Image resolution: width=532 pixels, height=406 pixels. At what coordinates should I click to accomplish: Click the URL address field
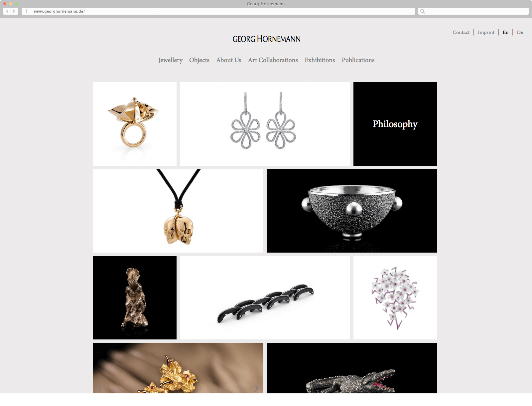point(223,11)
